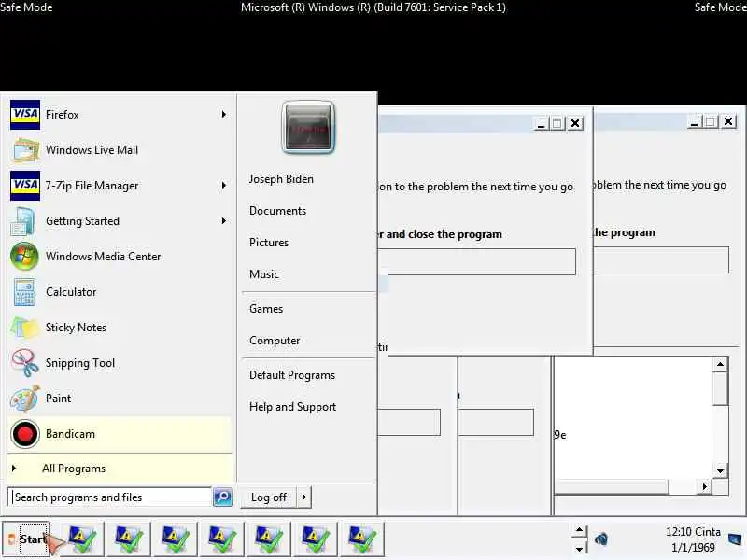Viewport: 747px width, 560px height.
Task: Click the text field in the right error dialog
Action: point(661,260)
